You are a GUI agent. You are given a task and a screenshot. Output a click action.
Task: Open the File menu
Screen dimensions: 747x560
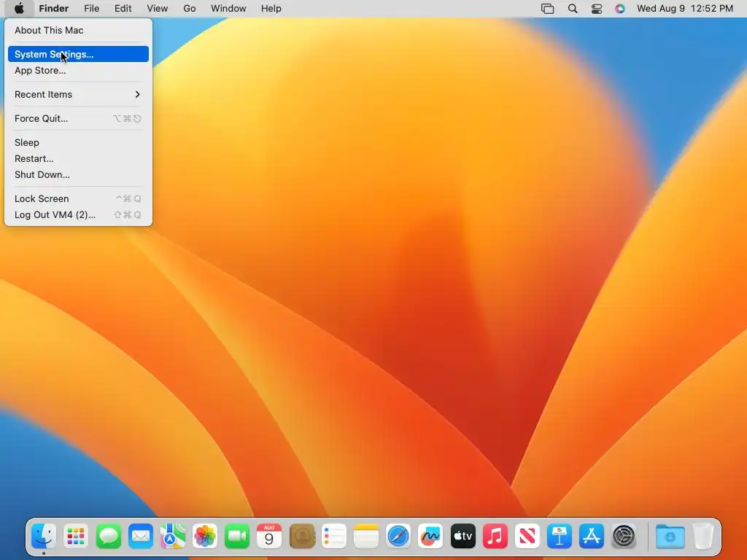[x=91, y=9]
